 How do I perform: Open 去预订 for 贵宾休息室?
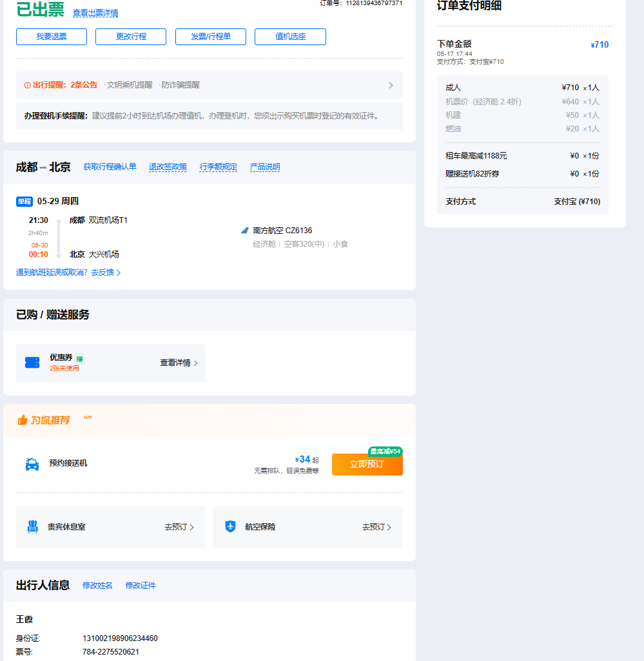point(179,527)
